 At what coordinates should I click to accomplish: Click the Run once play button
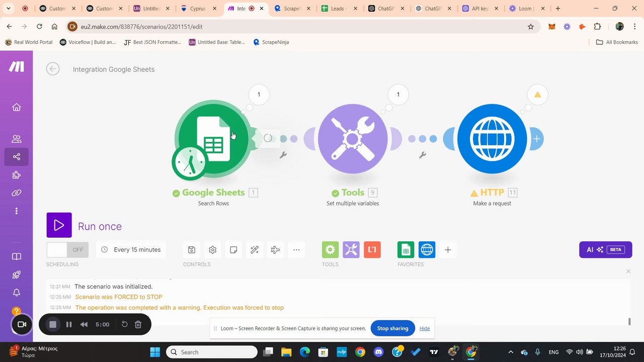[x=59, y=225]
